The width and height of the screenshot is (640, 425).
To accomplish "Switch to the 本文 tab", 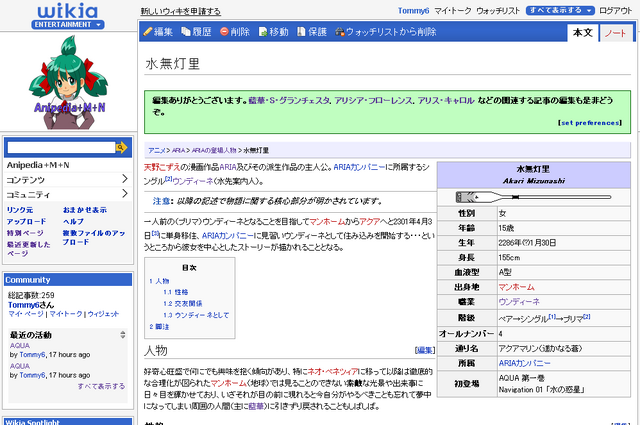I will pyautogui.click(x=582, y=33).
